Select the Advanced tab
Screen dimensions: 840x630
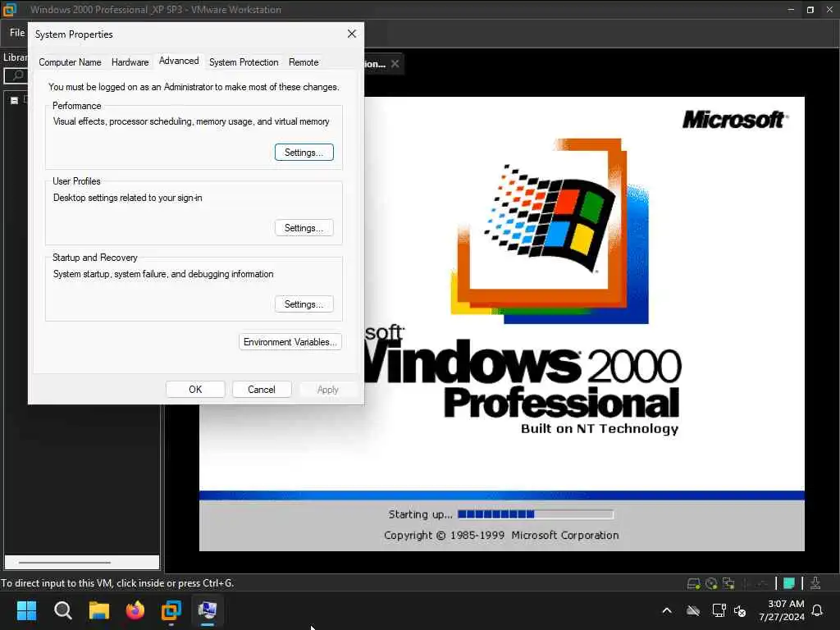click(179, 61)
